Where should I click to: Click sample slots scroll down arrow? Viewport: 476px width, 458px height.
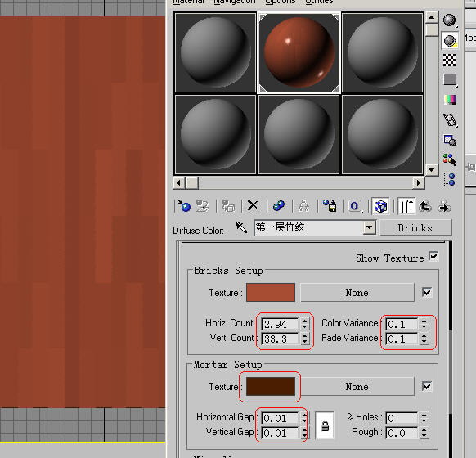tap(431, 169)
